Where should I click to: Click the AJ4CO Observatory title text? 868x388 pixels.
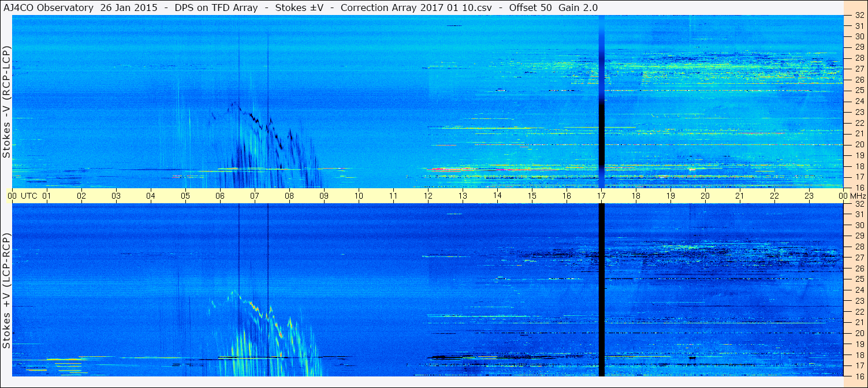click(x=48, y=8)
